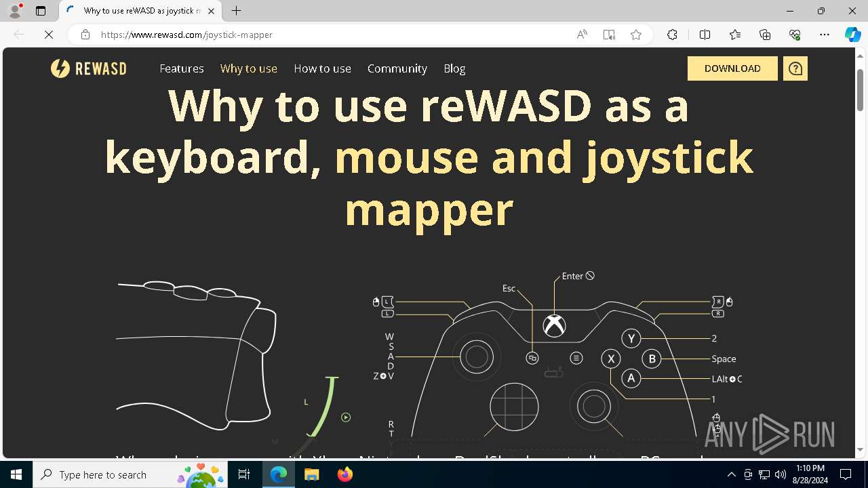The width and height of the screenshot is (868, 488).
Task: View site information lock icon
Action: (x=85, y=35)
